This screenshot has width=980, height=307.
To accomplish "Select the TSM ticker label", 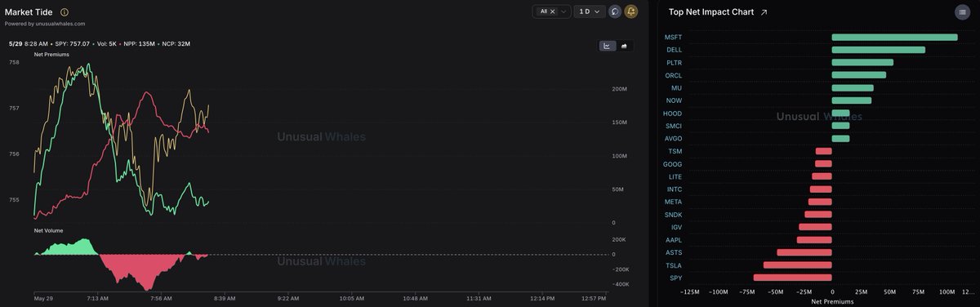I will pyautogui.click(x=675, y=151).
